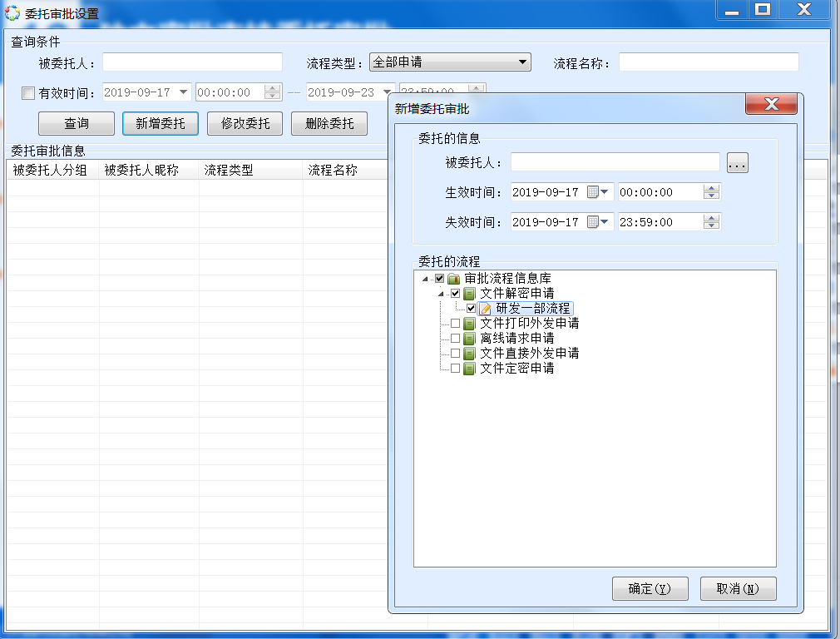Viewport: 840px width, 639px height.
Task: Click the 委托审批设置 window title icon
Action: coord(12,12)
